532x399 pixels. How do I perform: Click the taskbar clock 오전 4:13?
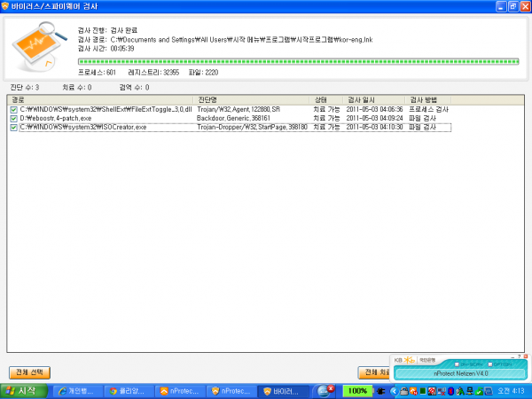[511, 391]
